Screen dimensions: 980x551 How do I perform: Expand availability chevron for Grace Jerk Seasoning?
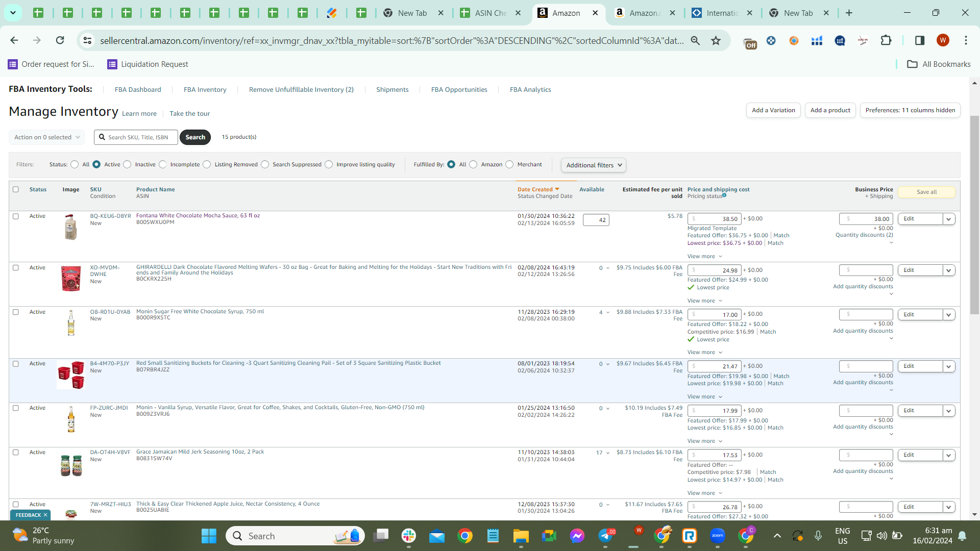[608, 453]
